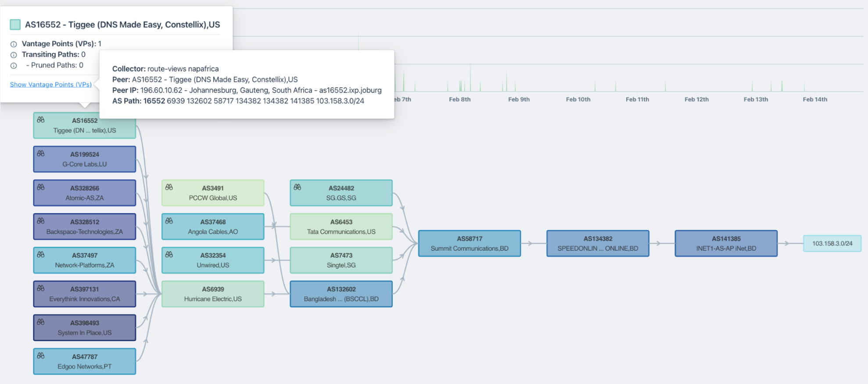868x384 pixels.
Task: Click Feb 14th on the timeline axis
Action: click(815, 100)
